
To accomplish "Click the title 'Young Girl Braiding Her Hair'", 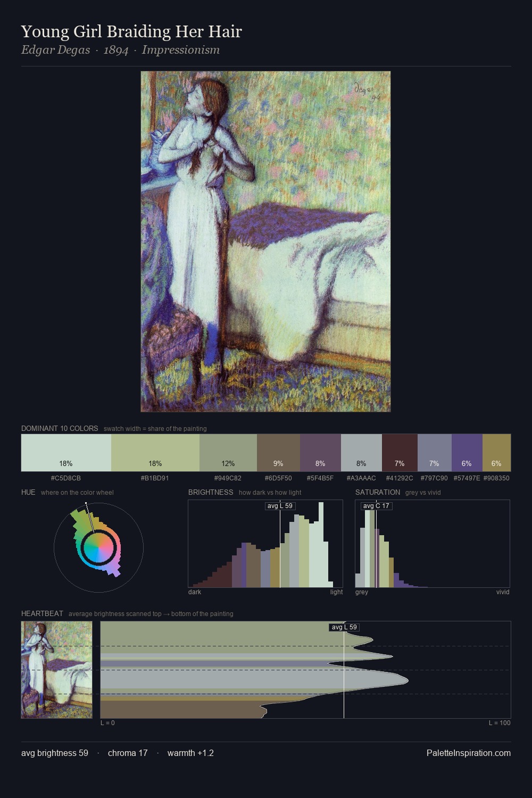I will (x=131, y=32).
